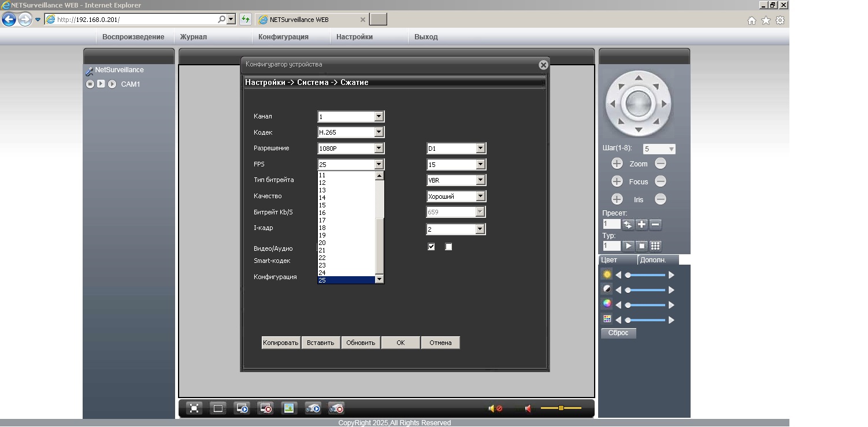Click the Сброс reset button
This screenshot has width=868, height=427.
(618, 333)
